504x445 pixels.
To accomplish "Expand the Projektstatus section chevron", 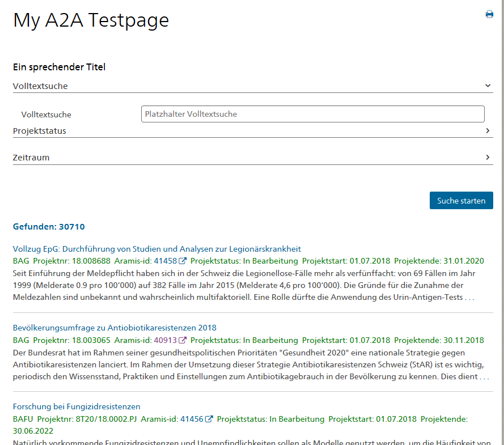I will click(x=488, y=131).
